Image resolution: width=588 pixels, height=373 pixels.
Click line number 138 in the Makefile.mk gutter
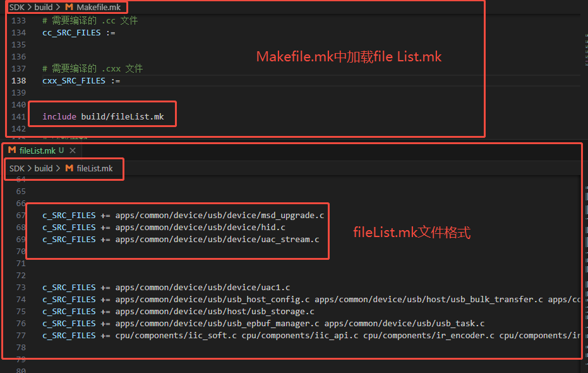[19, 81]
